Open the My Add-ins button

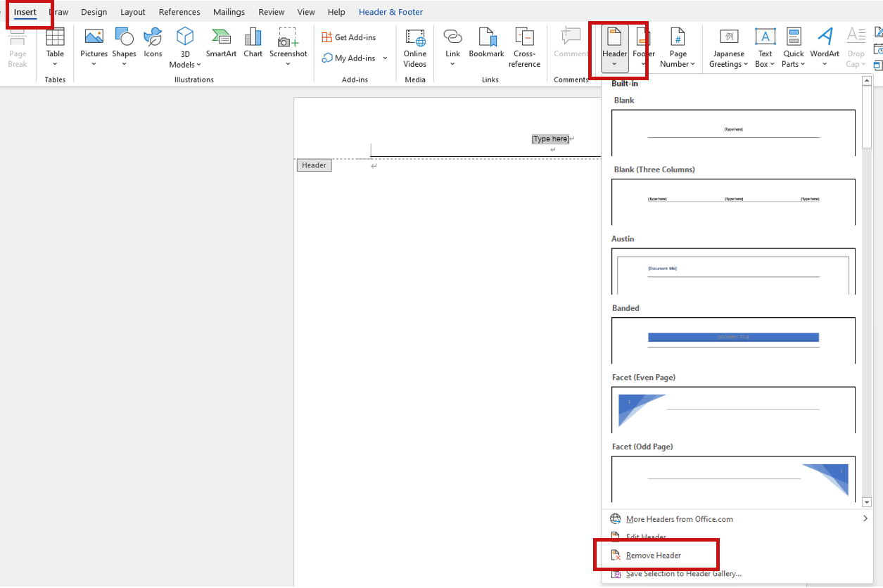point(349,58)
